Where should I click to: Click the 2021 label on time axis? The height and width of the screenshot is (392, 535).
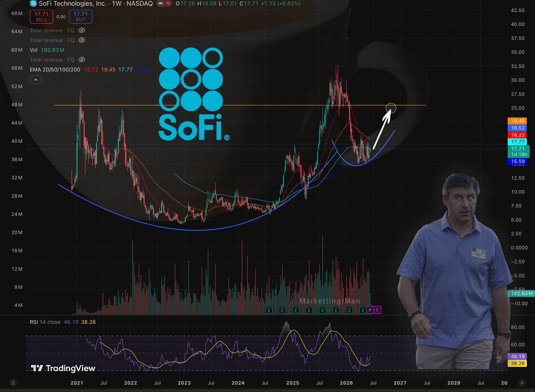click(x=77, y=383)
